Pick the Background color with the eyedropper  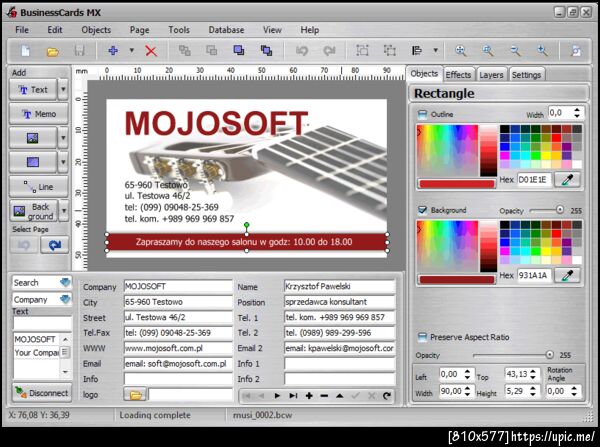567,275
